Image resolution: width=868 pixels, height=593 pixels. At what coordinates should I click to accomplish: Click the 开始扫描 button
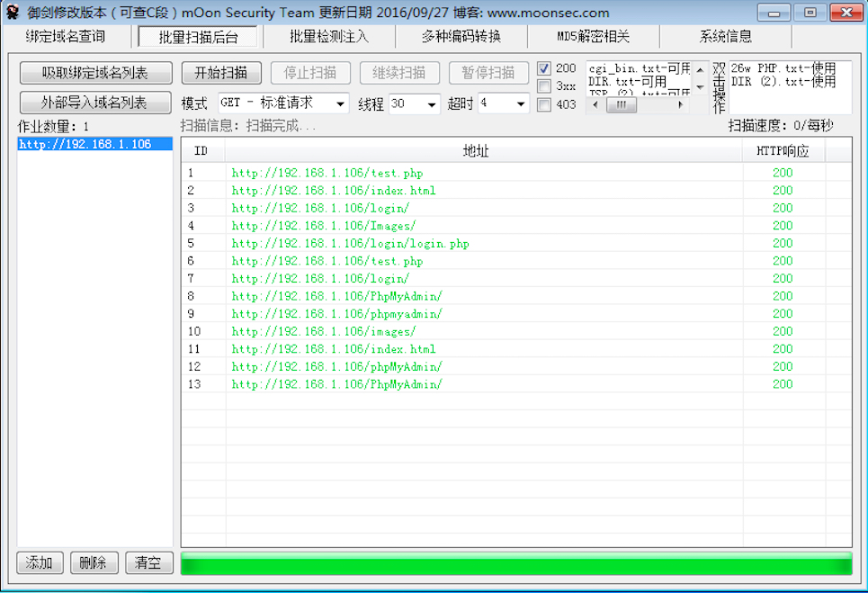[x=221, y=73]
